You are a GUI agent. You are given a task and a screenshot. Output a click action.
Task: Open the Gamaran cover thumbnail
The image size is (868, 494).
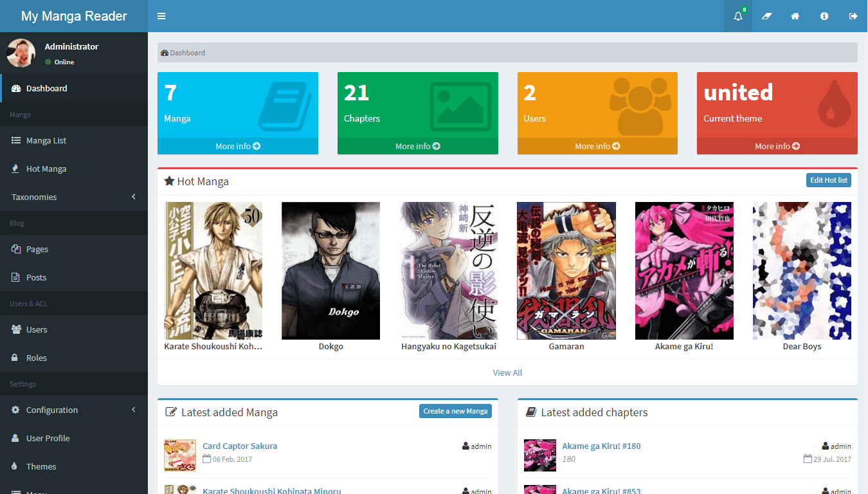pyautogui.click(x=566, y=271)
